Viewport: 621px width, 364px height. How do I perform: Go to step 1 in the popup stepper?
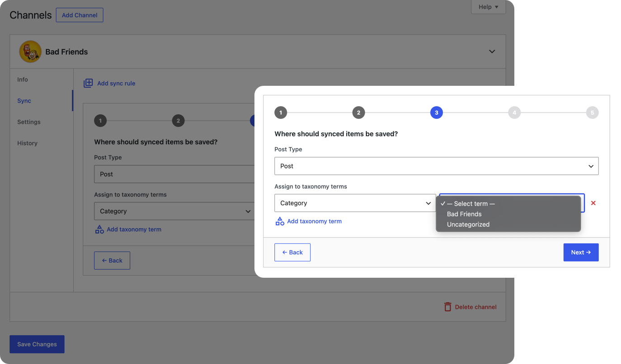(x=281, y=112)
